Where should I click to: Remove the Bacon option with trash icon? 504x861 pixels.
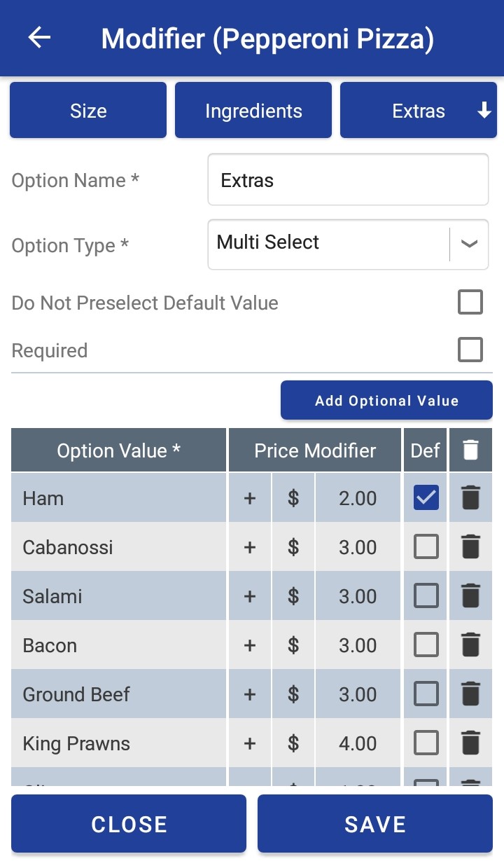[x=470, y=645]
